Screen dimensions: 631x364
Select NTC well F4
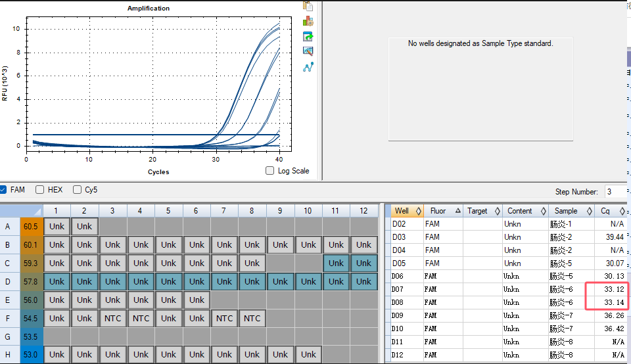tap(141, 318)
